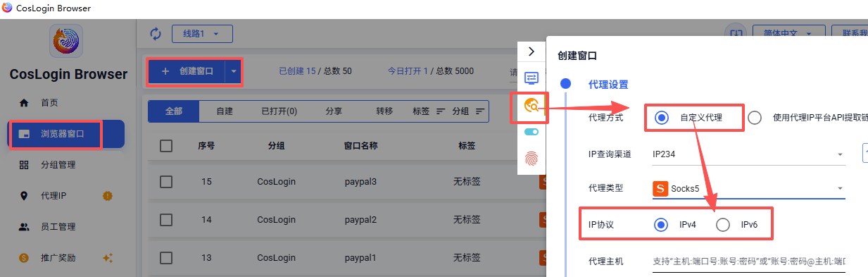Viewport: 868px width, 277px height.
Task: Tick the select-all checkbox in table header
Action: tap(166, 146)
